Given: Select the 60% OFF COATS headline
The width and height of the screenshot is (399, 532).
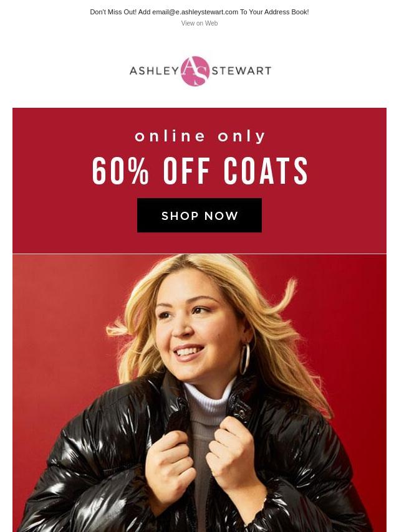Looking at the screenshot, I should (199, 171).
